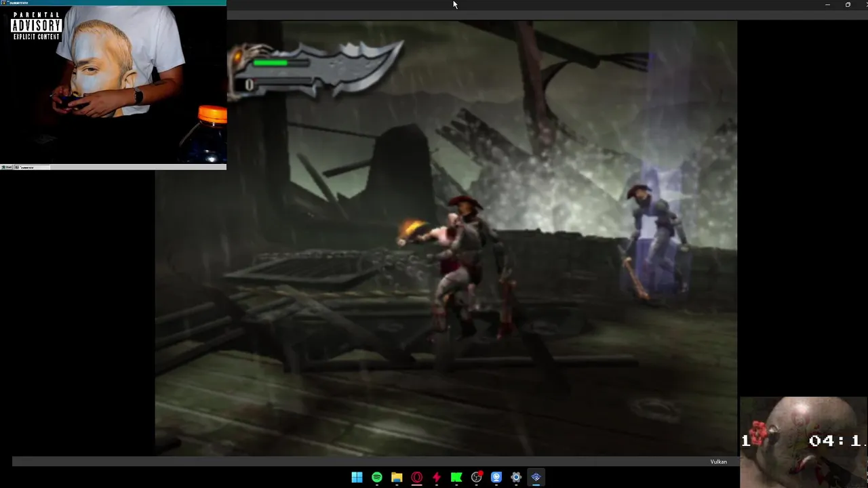Screen dimensions: 868x488
Task: Click the webcam overlay feed
Action: [x=113, y=85]
